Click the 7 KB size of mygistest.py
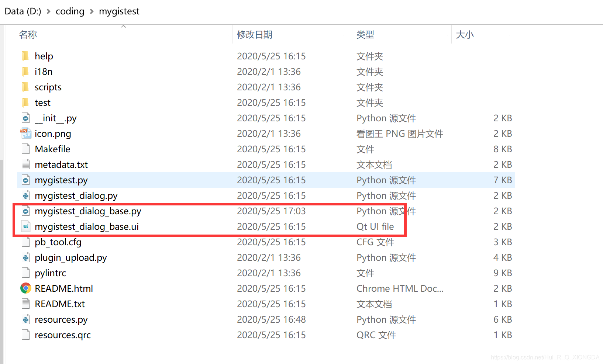The image size is (603, 364). (x=503, y=180)
